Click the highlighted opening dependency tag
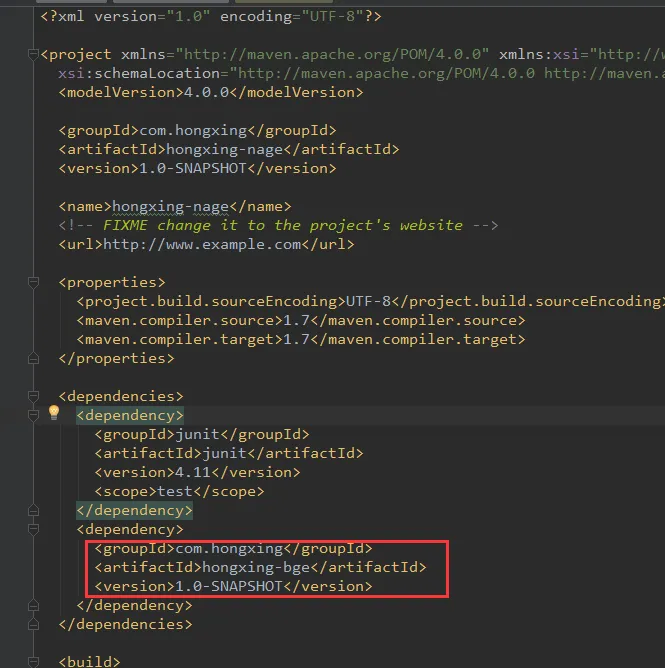This screenshot has width=665, height=668. point(130,415)
